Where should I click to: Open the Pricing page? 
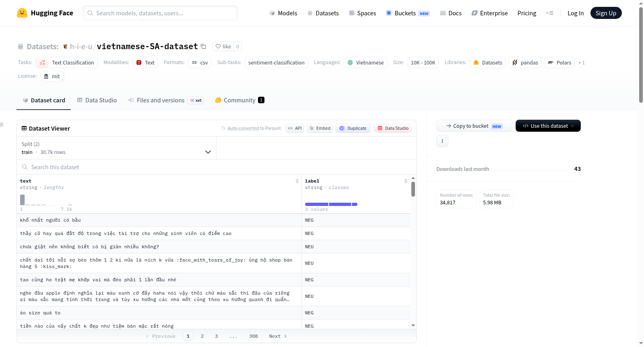527,13
